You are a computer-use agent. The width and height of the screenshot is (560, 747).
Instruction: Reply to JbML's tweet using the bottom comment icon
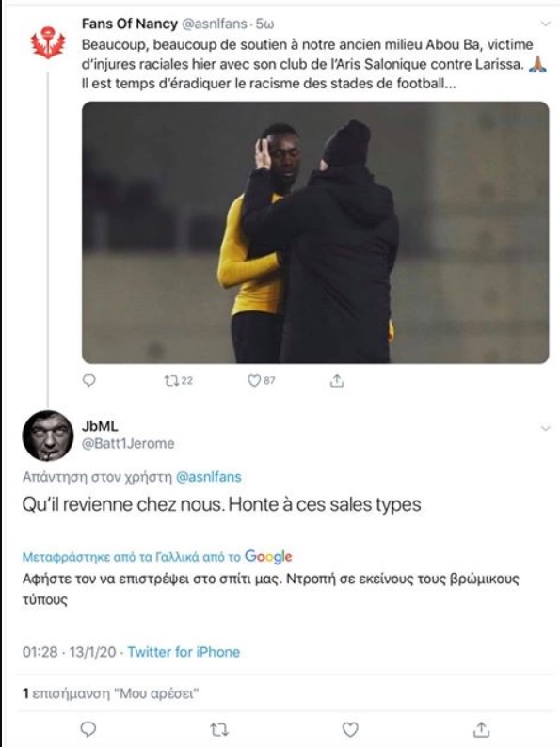[x=88, y=729]
